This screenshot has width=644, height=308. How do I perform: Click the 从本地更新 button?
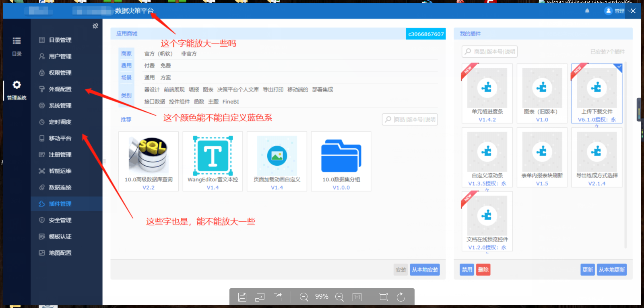coord(612,270)
